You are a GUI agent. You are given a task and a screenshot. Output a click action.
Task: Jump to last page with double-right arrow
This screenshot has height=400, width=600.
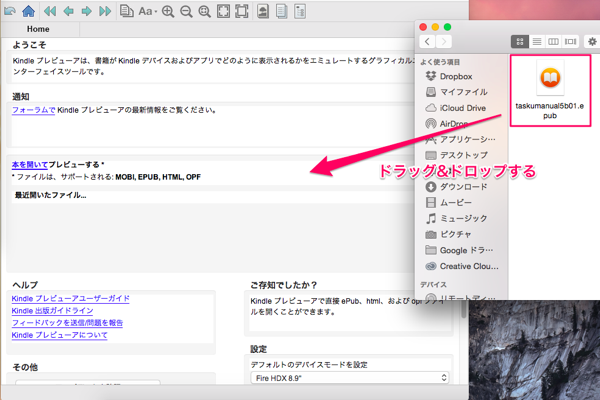coord(105,12)
